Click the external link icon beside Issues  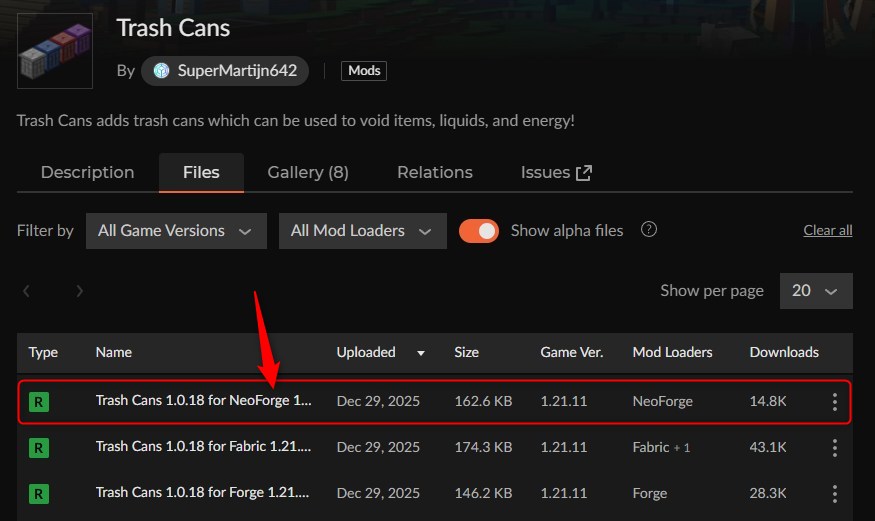click(x=584, y=173)
